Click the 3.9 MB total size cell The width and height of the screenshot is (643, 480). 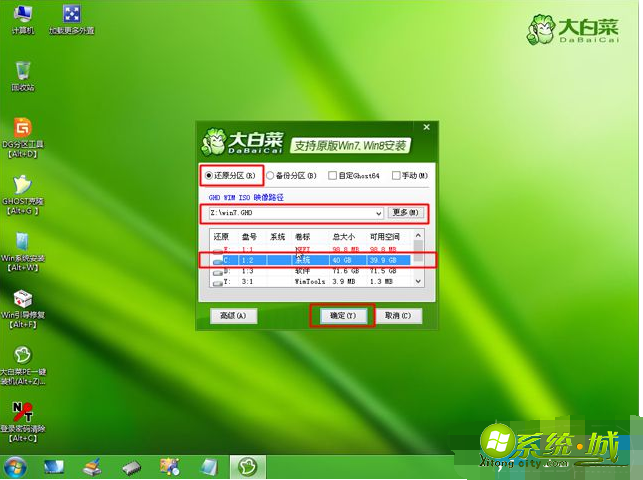click(x=344, y=282)
